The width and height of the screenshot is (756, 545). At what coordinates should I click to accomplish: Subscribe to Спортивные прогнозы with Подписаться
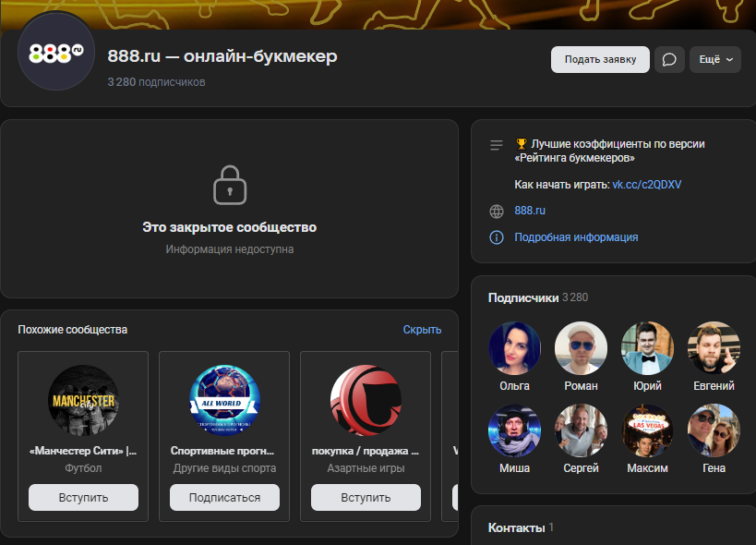224,498
